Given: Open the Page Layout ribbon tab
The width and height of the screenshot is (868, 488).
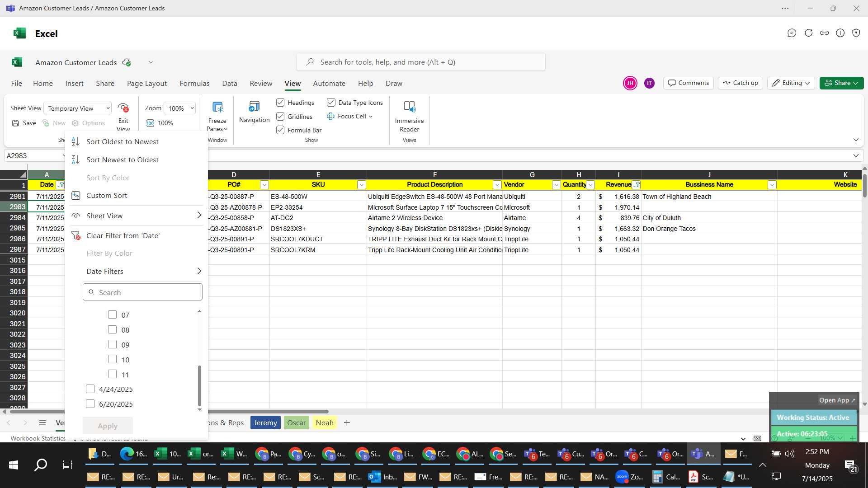Looking at the screenshot, I should 147,84.
